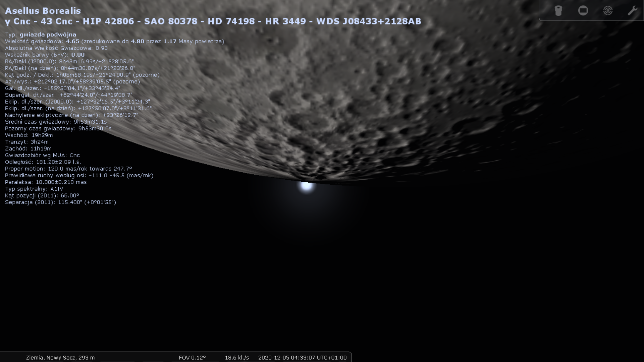
Task: Click the Typ spektralny A1IV line
Action: 34,189
